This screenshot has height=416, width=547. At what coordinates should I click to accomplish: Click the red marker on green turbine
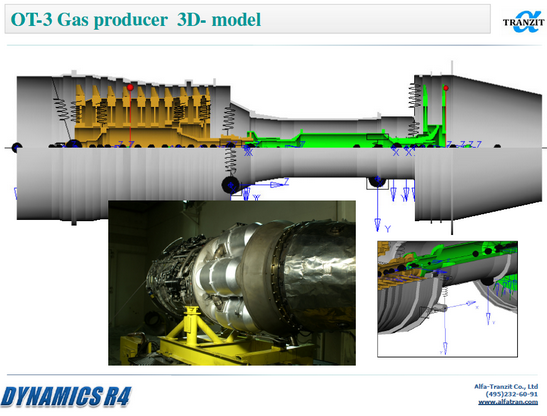click(x=446, y=88)
